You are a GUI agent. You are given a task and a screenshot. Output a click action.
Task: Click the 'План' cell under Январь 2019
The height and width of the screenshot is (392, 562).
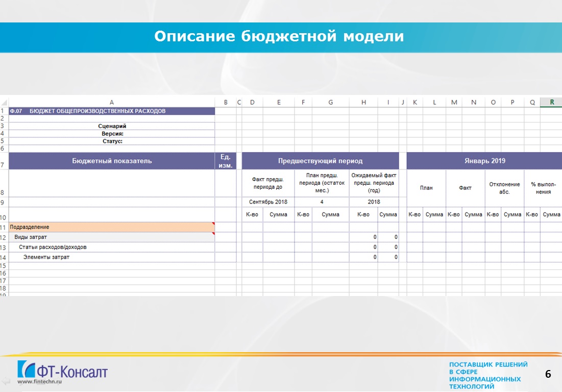pos(426,188)
